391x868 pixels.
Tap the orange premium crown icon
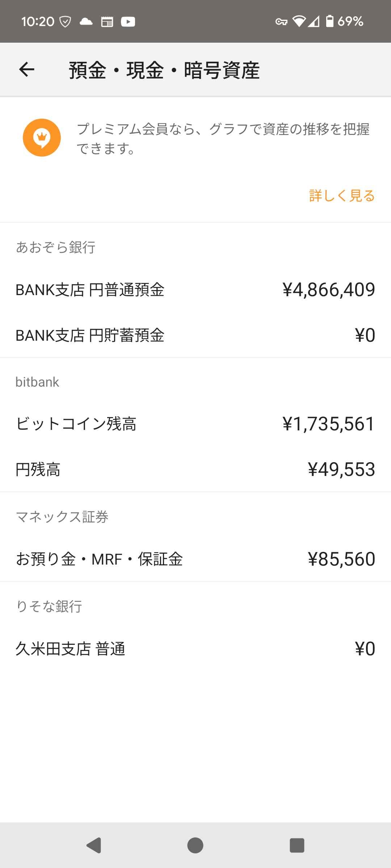click(42, 138)
